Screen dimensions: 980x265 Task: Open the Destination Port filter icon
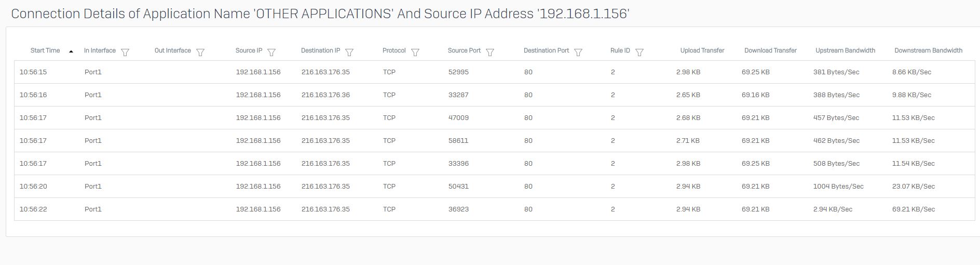click(x=578, y=52)
